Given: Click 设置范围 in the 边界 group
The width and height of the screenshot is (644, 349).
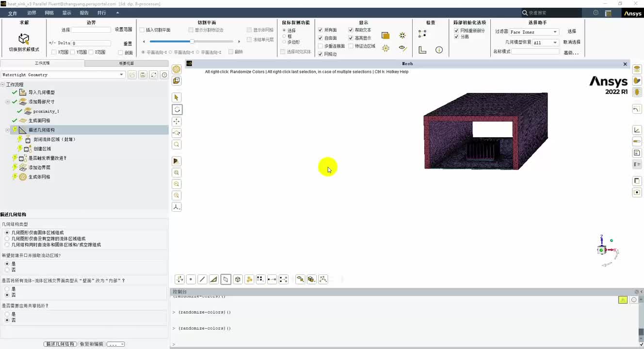Looking at the screenshot, I should click(x=123, y=30).
